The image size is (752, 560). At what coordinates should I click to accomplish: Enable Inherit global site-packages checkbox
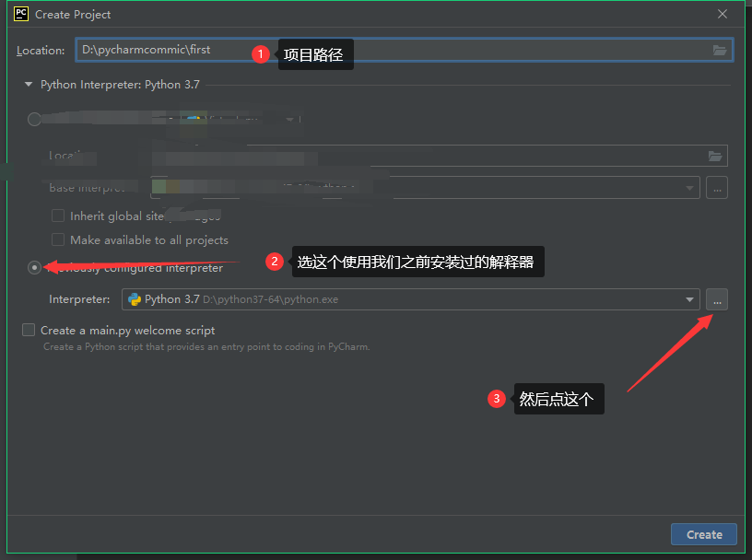pos(58,216)
